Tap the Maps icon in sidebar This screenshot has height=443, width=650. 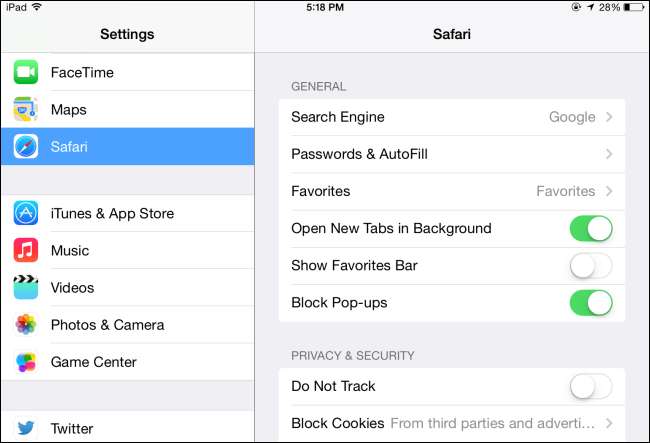[x=26, y=110]
